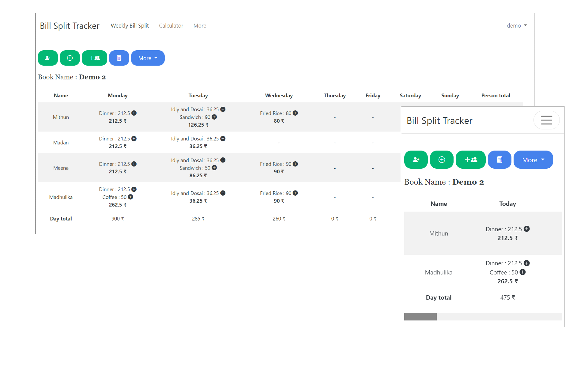Click the horizontal scrollbar thumb in mobile view

(x=420, y=317)
